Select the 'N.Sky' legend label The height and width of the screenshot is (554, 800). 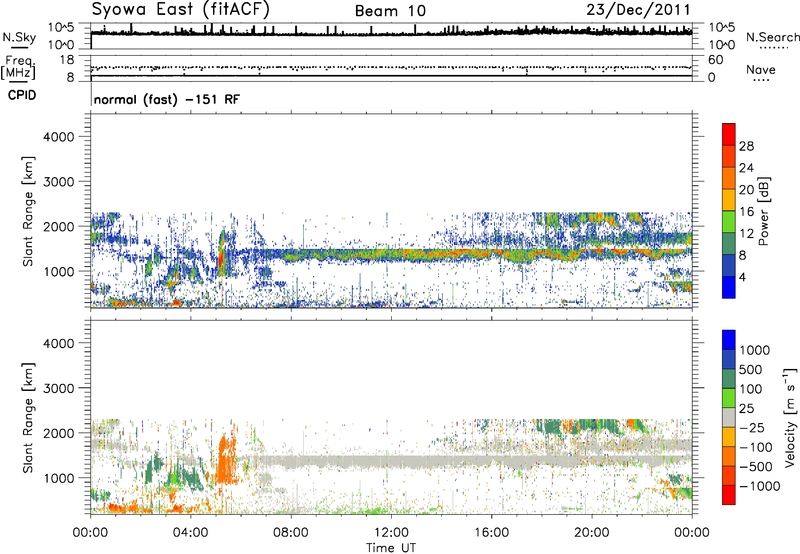tap(19, 37)
